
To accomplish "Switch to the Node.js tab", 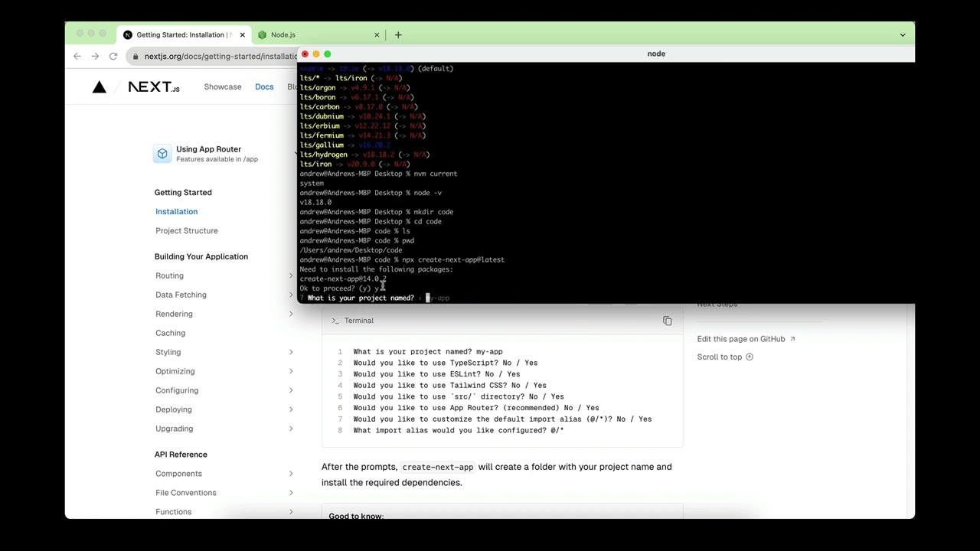I will pos(319,34).
